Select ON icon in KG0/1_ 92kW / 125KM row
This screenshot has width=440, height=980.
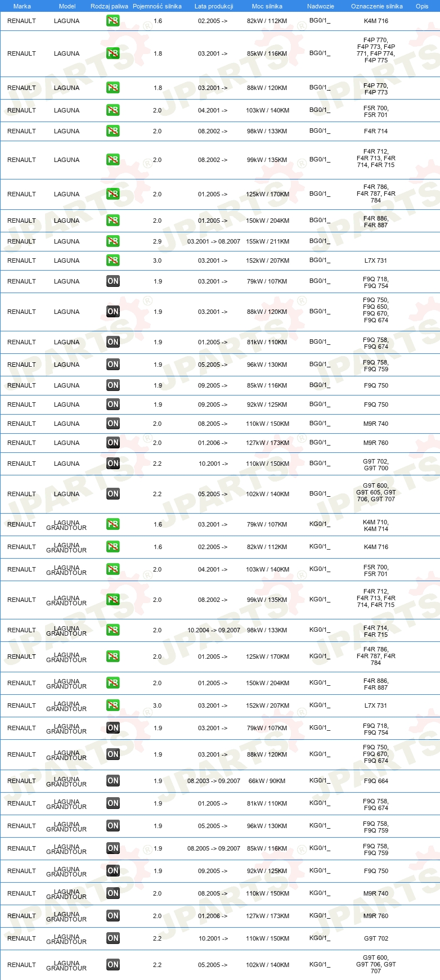[x=113, y=871]
